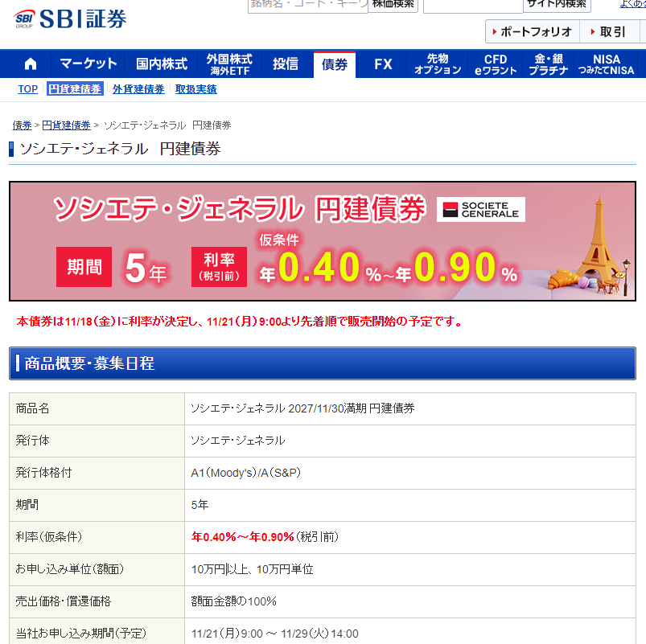The image size is (646, 644).
Task: Open the FX navigation tab
Action: pos(383,64)
